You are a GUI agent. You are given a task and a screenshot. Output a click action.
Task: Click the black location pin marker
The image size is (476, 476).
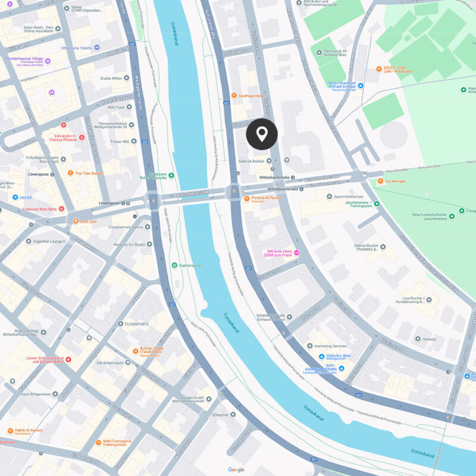pos(262,134)
